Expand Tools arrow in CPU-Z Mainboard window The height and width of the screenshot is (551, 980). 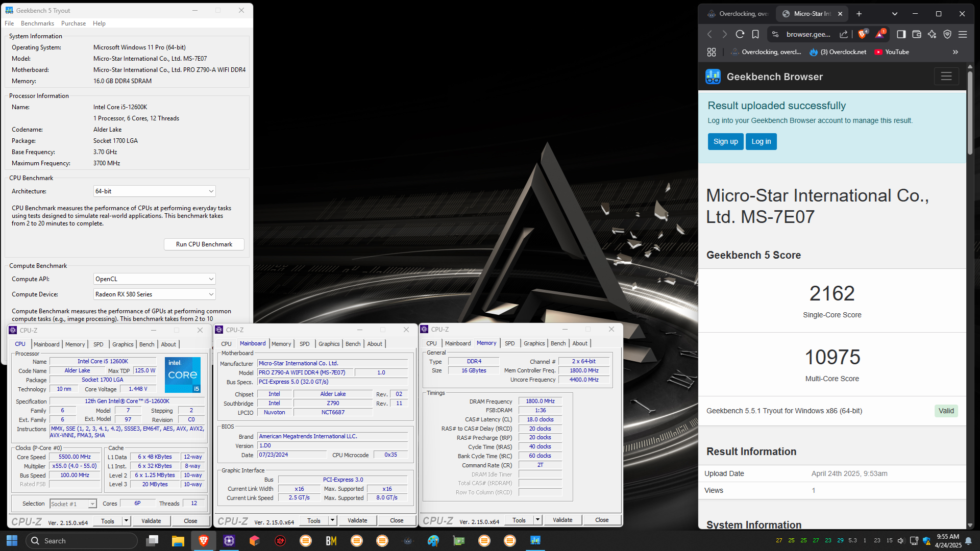pos(332,520)
